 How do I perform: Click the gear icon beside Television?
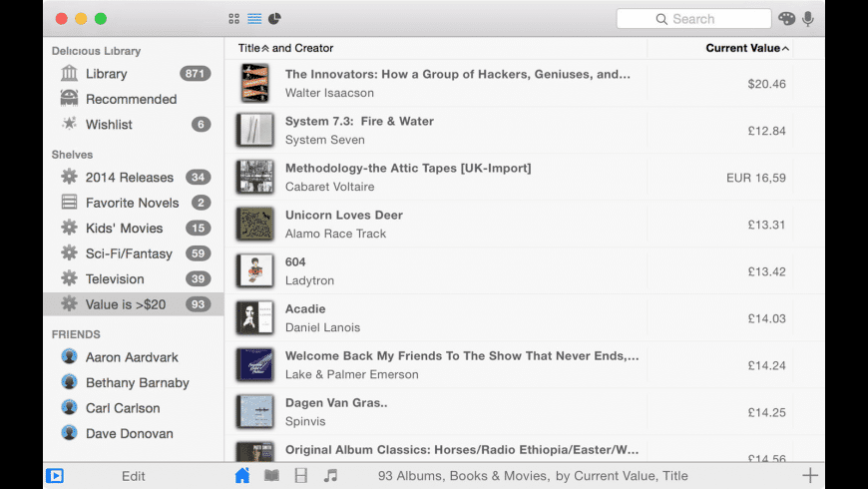[x=69, y=278]
